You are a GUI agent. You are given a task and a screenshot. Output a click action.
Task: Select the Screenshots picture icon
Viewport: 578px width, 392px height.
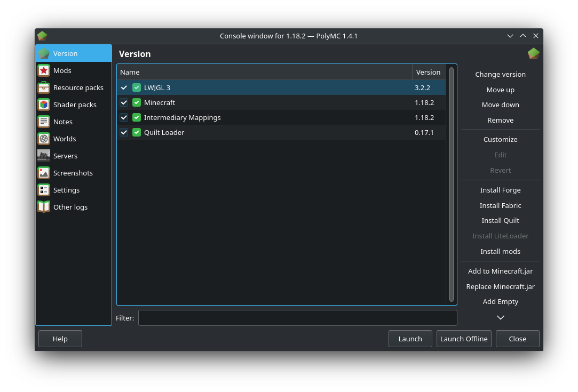(44, 173)
